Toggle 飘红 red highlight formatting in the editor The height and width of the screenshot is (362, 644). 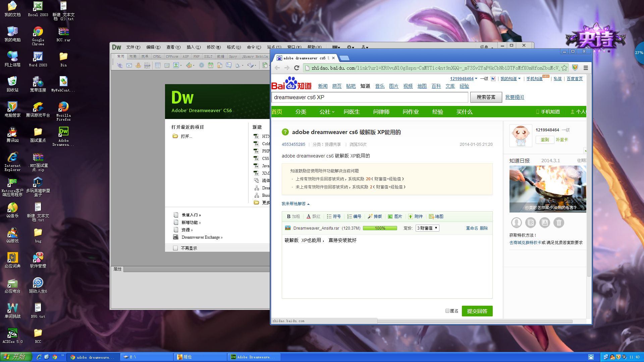[x=313, y=217]
